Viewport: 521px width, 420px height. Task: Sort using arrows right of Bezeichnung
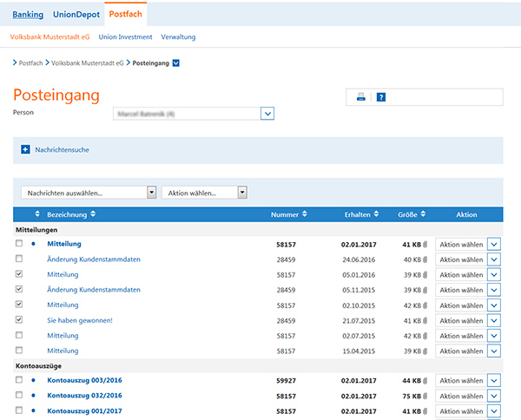(93, 214)
